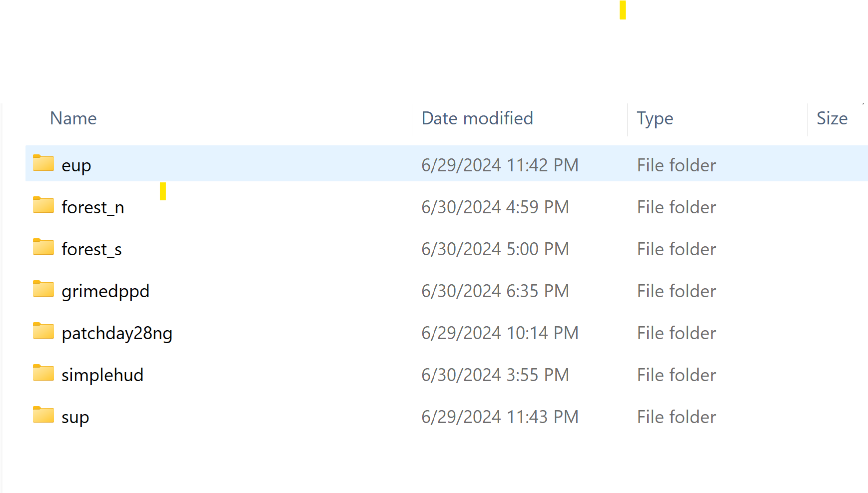Click the grimedppd folder icon
Image resolution: width=868 pixels, height=493 pixels.
[x=43, y=289]
